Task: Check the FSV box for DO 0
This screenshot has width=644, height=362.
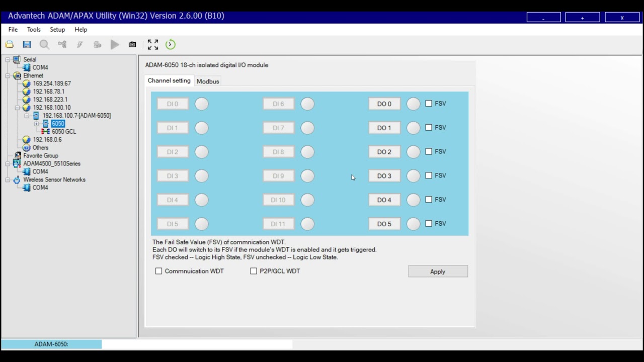Action: click(x=429, y=104)
